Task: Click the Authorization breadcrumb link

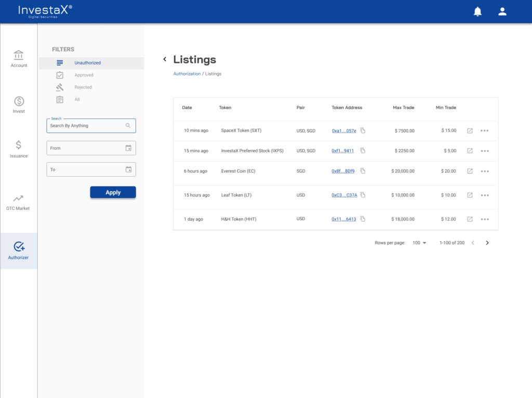Action: pyautogui.click(x=187, y=74)
